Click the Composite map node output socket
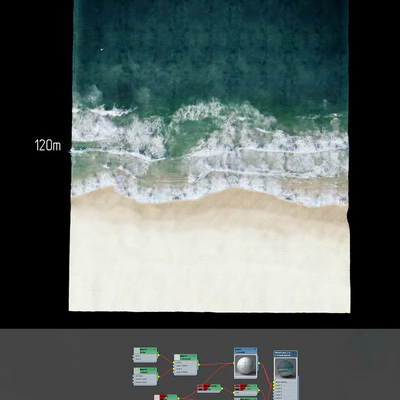Viewport: 400px width, 400px height. tap(199, 365)
